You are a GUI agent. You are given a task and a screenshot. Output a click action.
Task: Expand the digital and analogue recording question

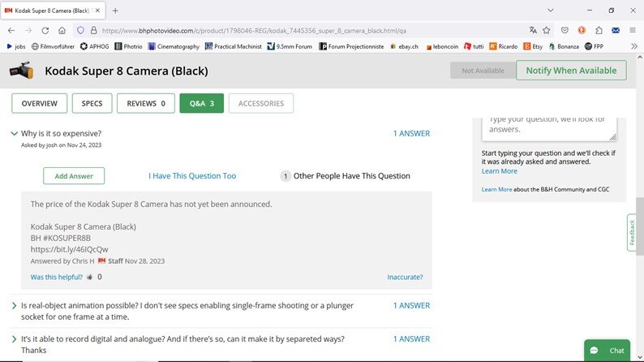(x=14, y=338)
